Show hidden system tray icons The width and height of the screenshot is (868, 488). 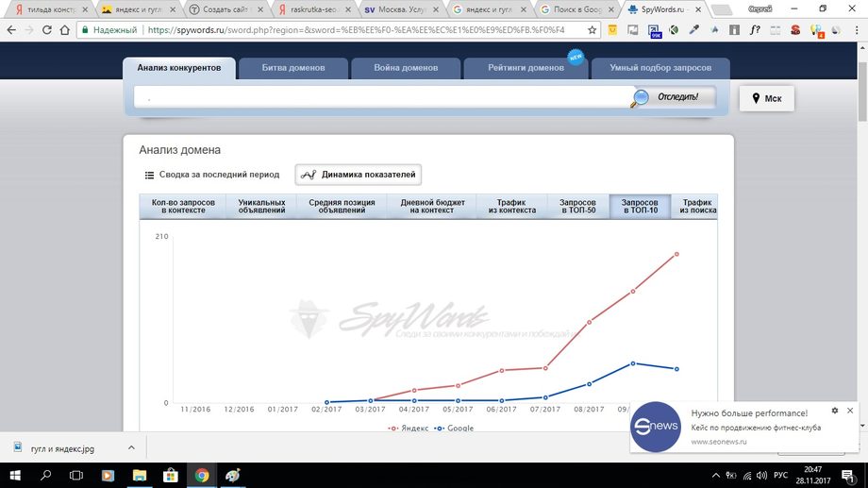click(716, 476)
